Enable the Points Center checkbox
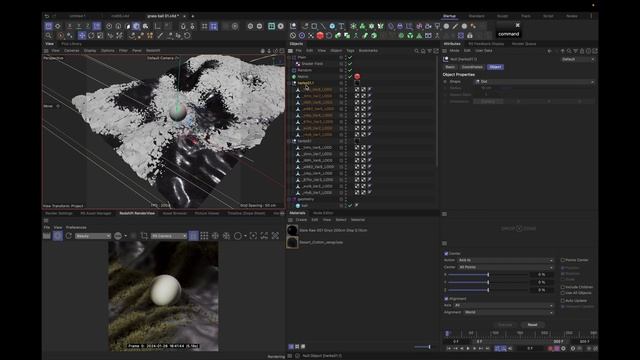 (563, 260)
